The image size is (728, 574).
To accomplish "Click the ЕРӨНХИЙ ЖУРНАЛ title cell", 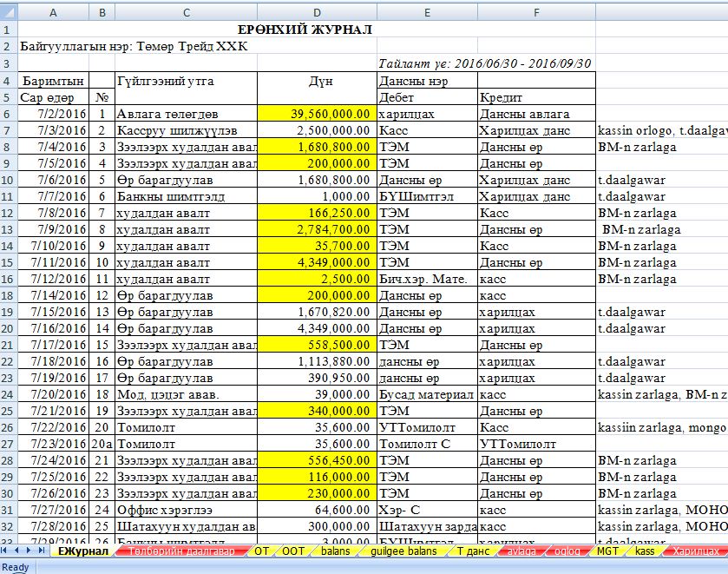I will [306, 30].
